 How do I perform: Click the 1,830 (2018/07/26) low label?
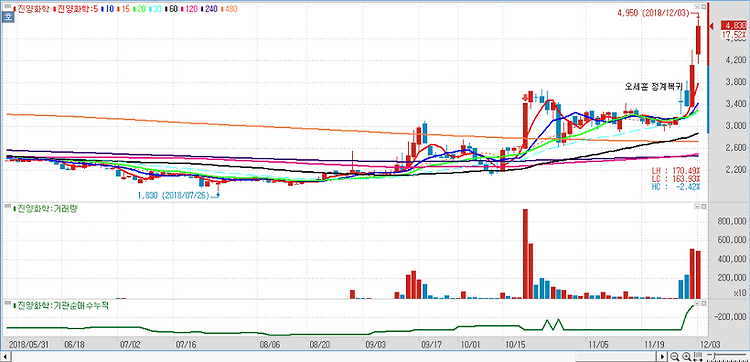pos(173,195)
